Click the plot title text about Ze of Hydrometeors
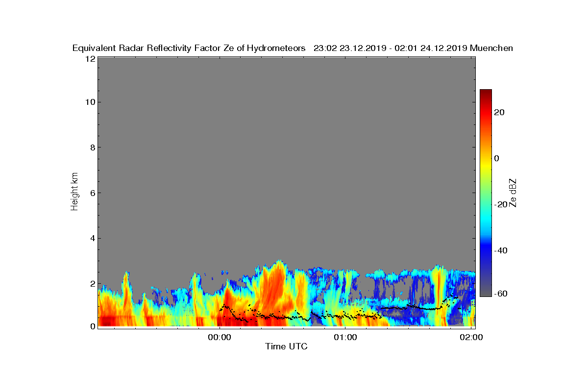The height and width of the screenshot is (392, 588). 293,48
